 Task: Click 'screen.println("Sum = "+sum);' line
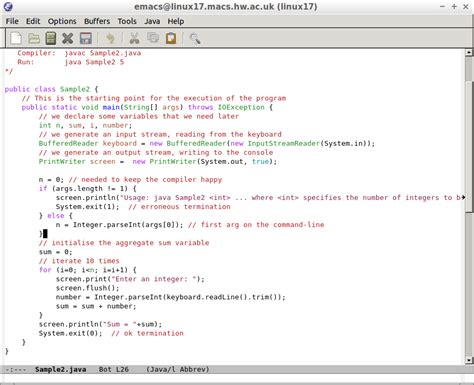[100, 324]
